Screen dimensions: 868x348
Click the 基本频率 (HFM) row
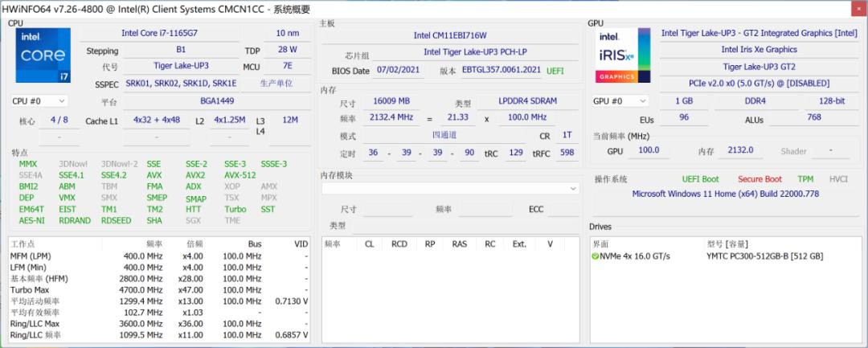[x=159, y=279]
